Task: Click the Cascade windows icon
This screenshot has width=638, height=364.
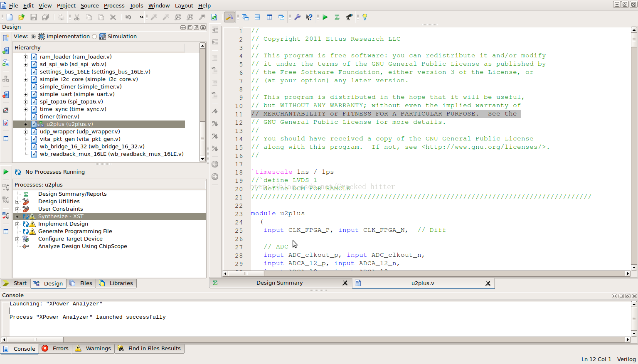Action: click(245, 17)
